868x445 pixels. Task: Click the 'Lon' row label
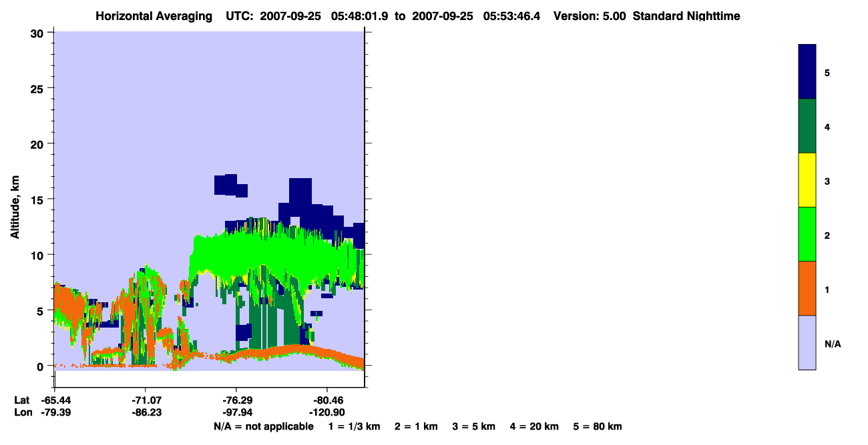[x=22, y=413]
